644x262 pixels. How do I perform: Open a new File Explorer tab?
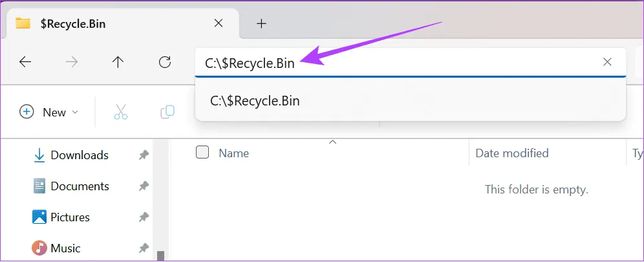pyautogui.click(x=261, y=23)
